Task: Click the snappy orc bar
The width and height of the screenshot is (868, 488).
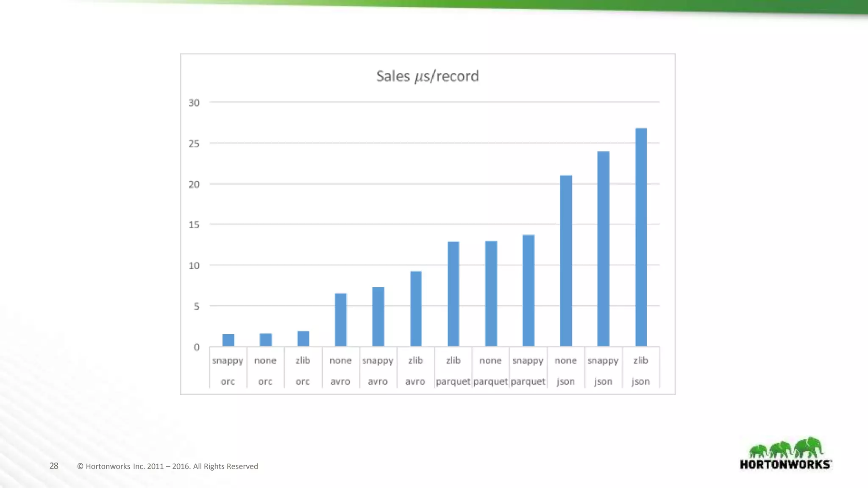Action: pyautogui.click(x=228, y=340)
